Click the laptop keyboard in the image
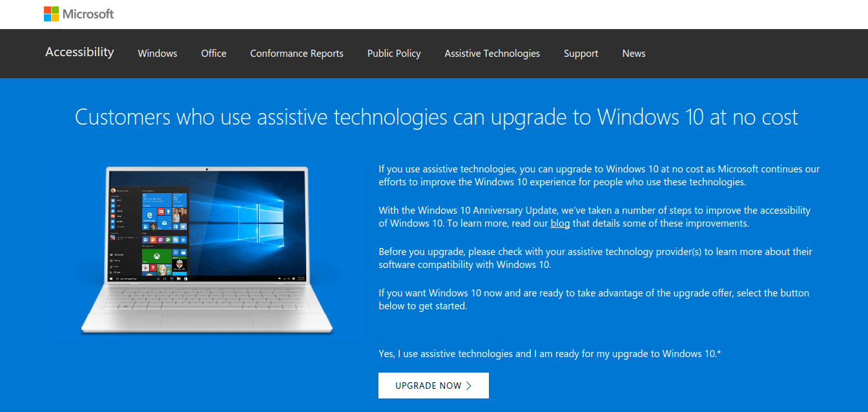Screen dimensions: 868x412 click(x=207, y=300)
